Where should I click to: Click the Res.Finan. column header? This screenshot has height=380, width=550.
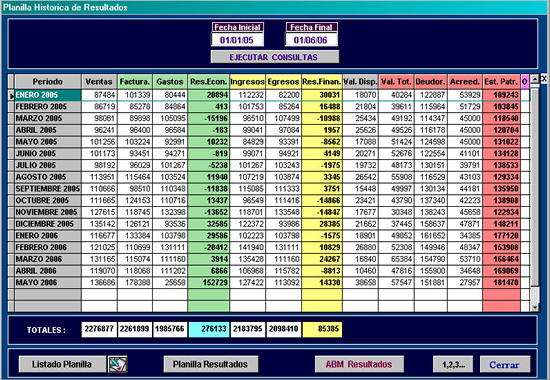pos(322,82)
